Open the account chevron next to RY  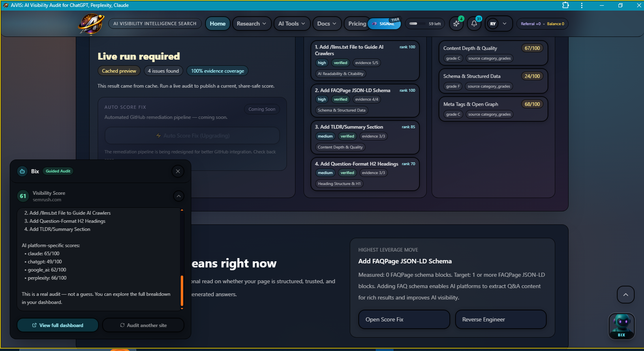(505, 24)
